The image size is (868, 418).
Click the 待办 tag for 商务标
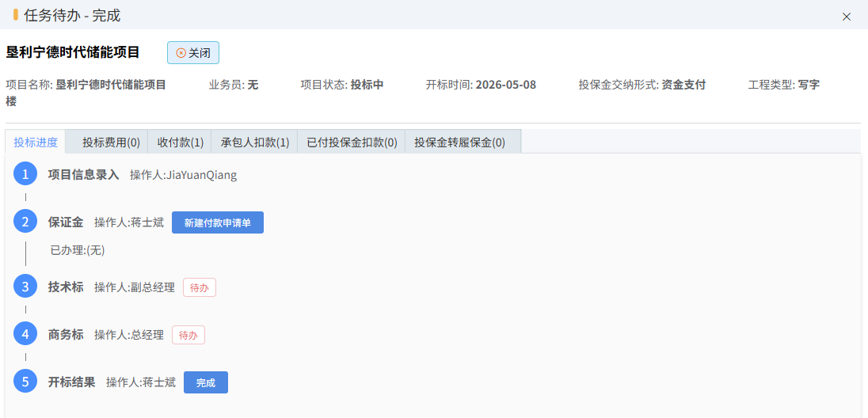pyautogui.click(x=188, y=335)
